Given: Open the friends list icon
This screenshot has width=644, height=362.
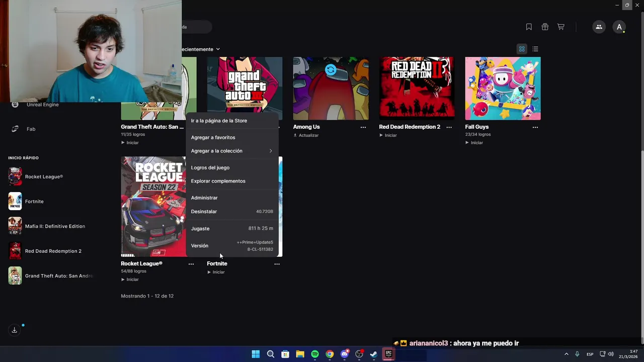Looking at the screenshot, I should tap(599, 27).
